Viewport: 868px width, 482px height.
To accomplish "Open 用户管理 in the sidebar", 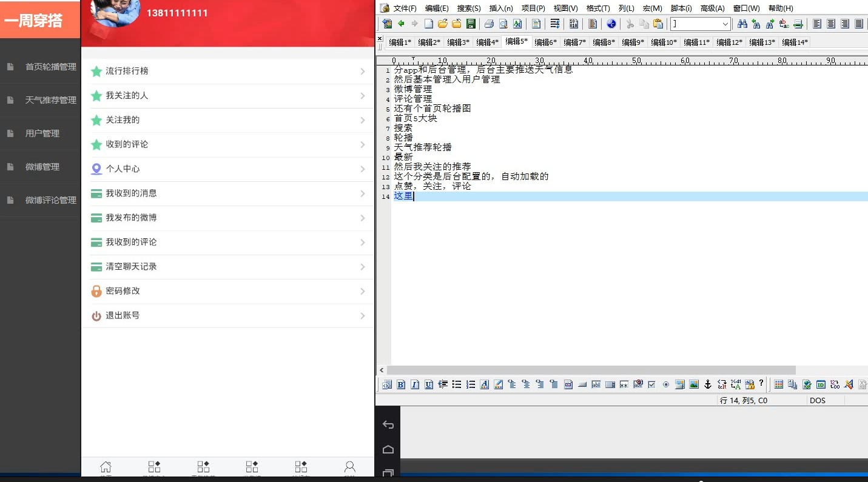I will coord(40,133).
